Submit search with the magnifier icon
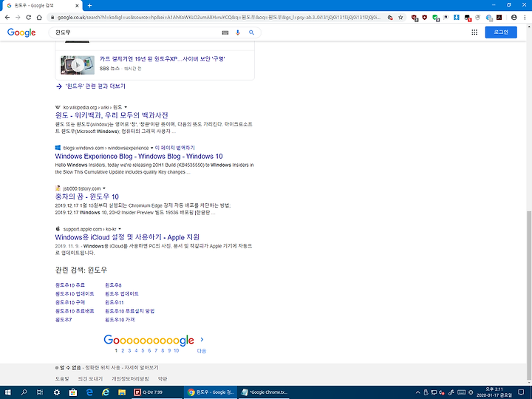The image size is (532, 399). click(251, 33)
